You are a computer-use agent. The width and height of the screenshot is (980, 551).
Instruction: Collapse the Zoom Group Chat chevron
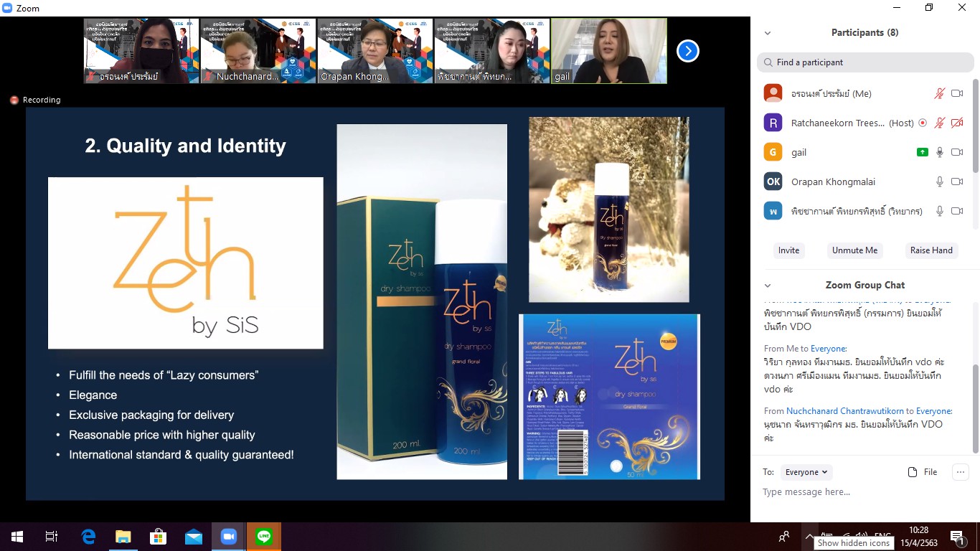pos(768,286)
